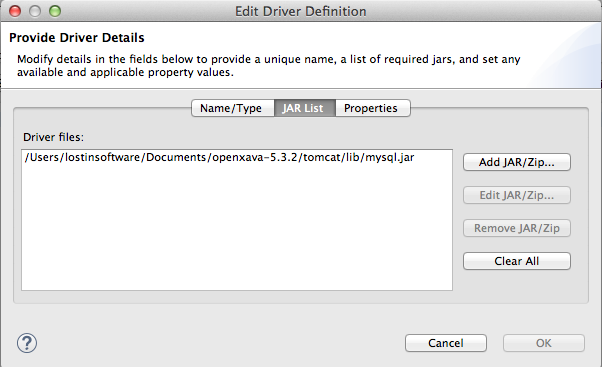
Task: Click the Provide Driver Details heading
Action: coord(77,38)
